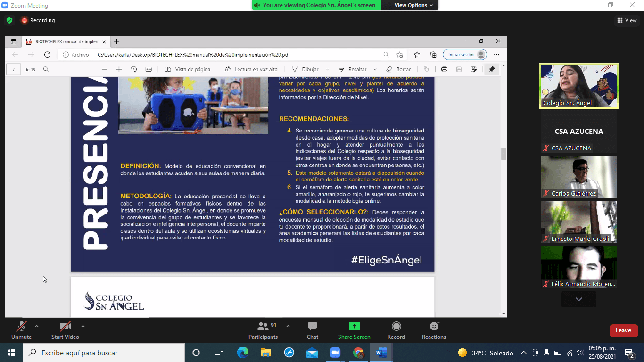Select Félix Armando Moren video thumbnail

(x=579, y=267)
